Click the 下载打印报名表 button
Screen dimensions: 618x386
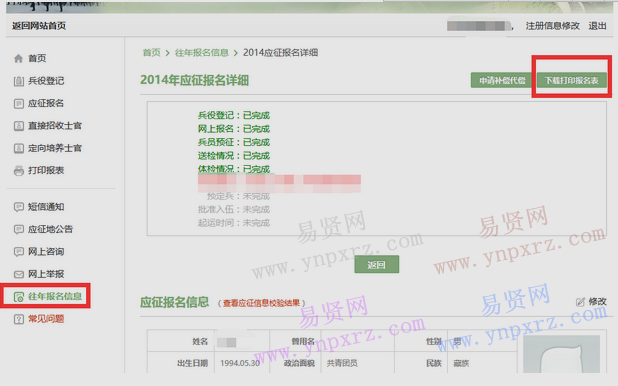571,80
